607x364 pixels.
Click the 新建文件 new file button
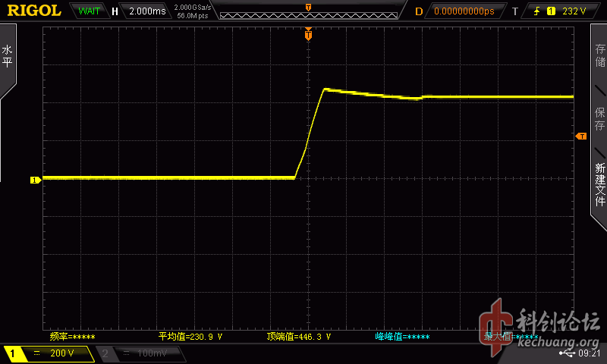click(x=599, y=184)
